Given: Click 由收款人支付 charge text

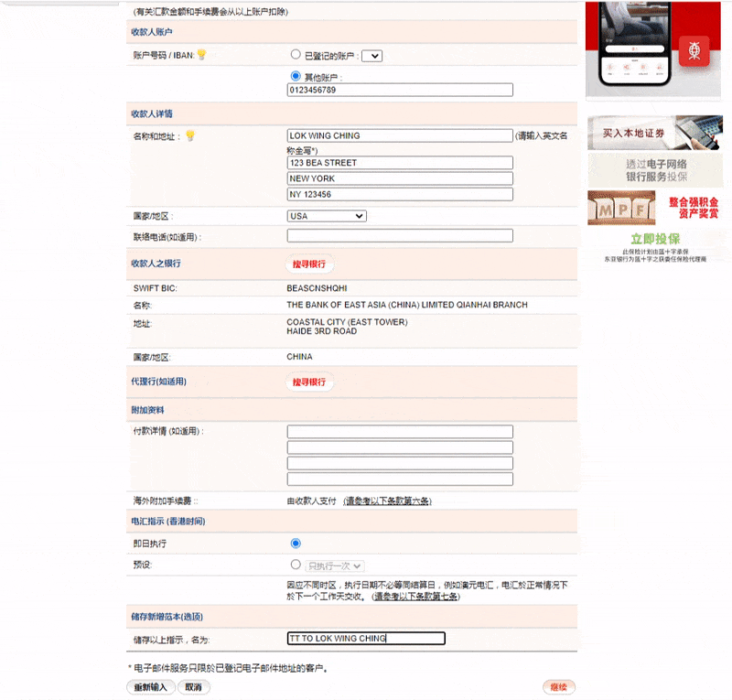Looking at the screenshot, I should [311, 501].
